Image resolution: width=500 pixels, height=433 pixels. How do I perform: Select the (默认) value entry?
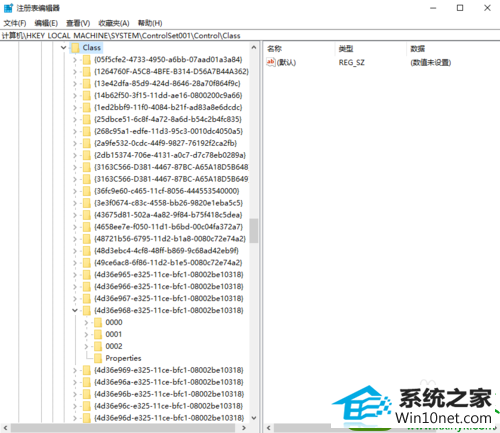pos(286,62)
